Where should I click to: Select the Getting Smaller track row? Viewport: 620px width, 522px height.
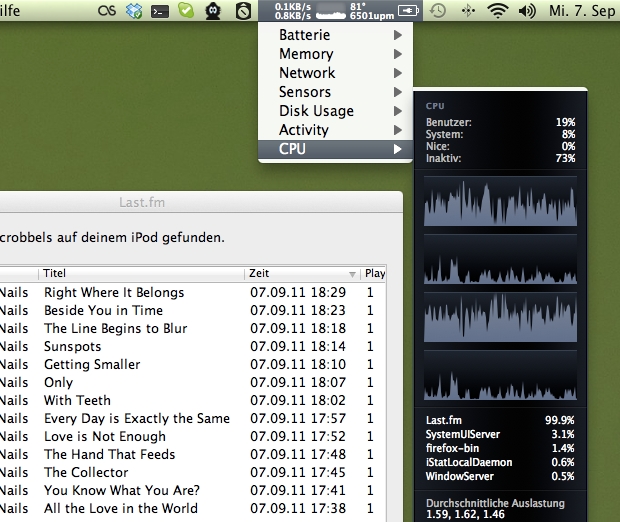(x=193, y=364)
